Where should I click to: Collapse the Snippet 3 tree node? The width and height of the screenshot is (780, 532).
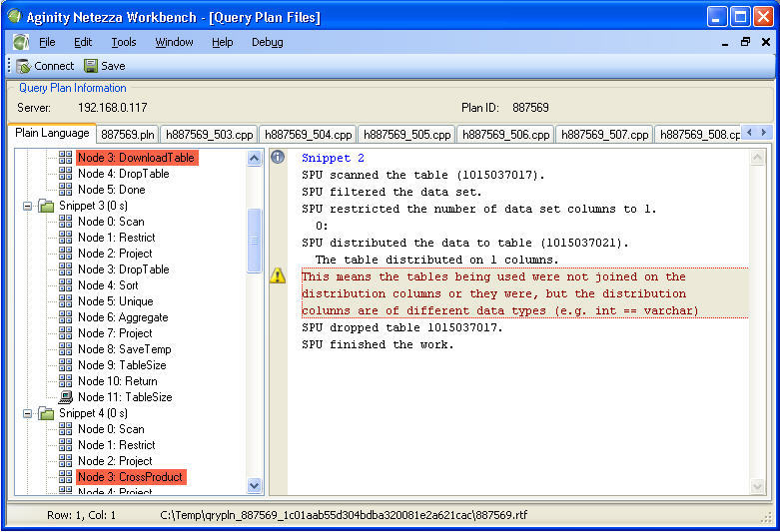(27, 206)
